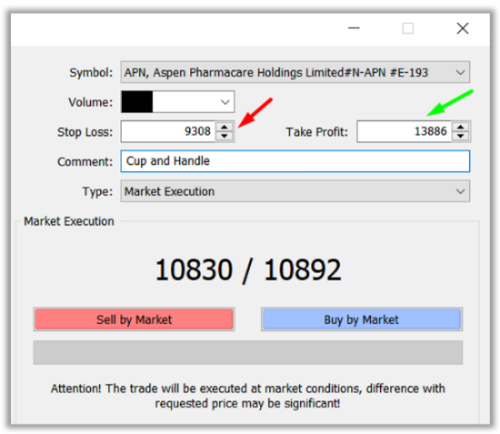Image resolution: width=500 pixels, height=434 pixels.
Task: Click the APN Aspen Pharmacare symbol text
Action: tap(276, 72)
